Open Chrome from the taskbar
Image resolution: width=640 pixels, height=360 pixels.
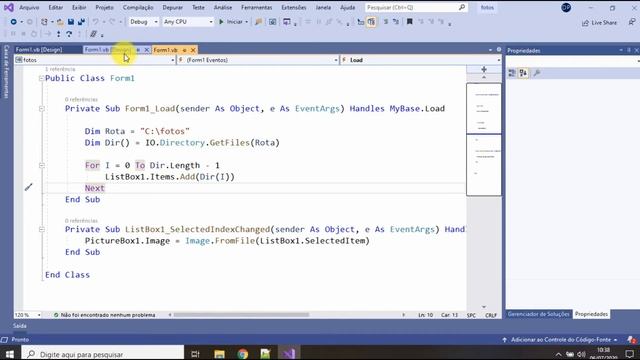click(x=242, y=354)
